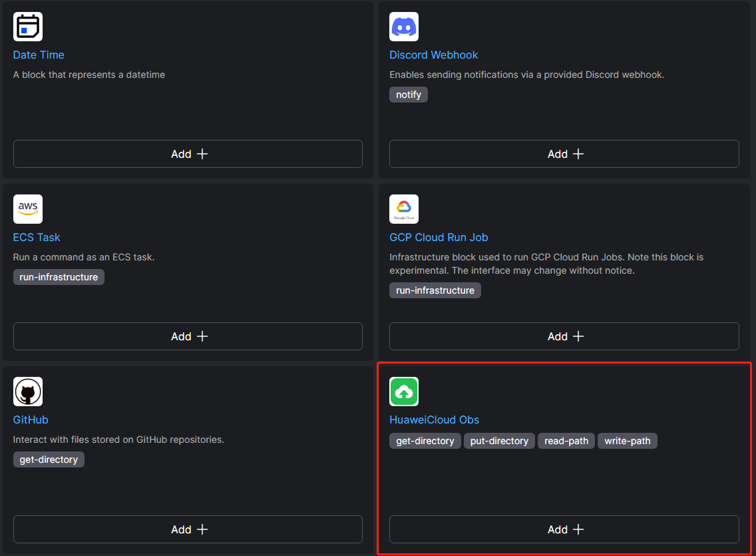Add the GCP Cloud Run Job block

coord(564,336)
